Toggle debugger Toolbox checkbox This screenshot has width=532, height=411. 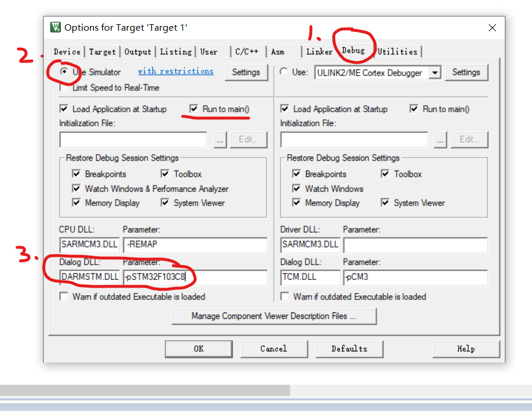coord(385,174)
